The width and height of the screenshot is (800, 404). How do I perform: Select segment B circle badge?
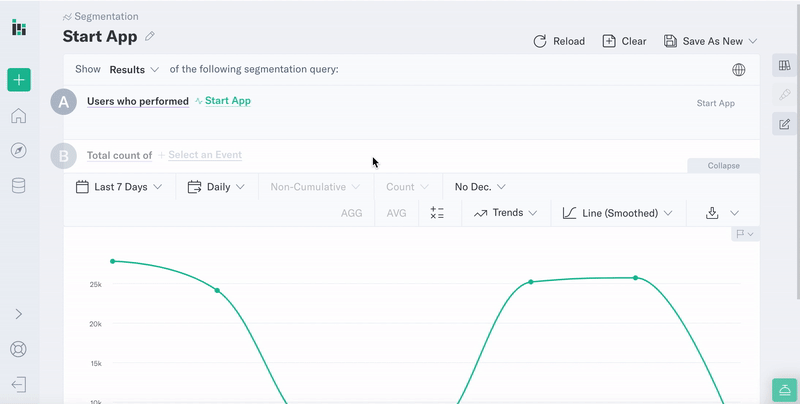coord(63,156)
